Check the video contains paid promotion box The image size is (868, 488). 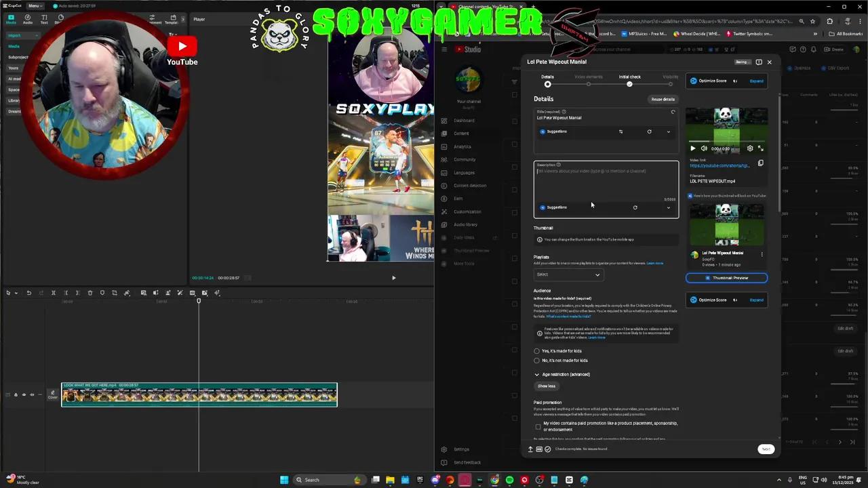click(538, 426)
